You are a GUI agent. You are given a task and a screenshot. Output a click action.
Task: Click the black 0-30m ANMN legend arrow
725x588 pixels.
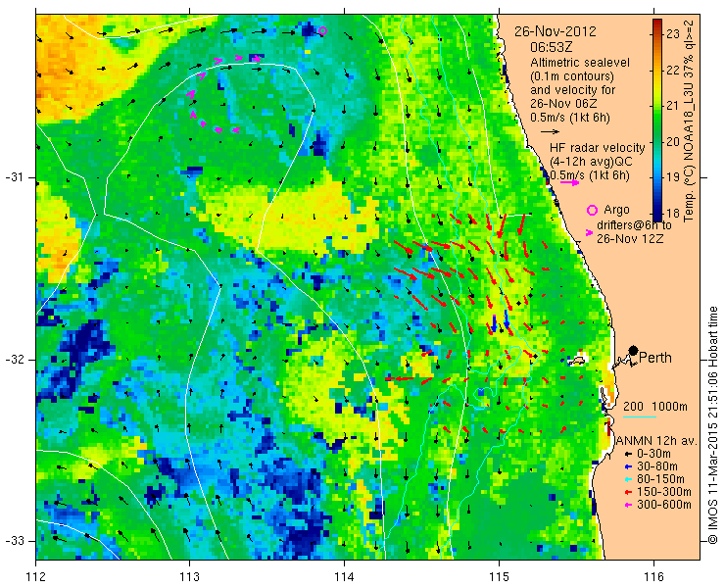point(627,454)
